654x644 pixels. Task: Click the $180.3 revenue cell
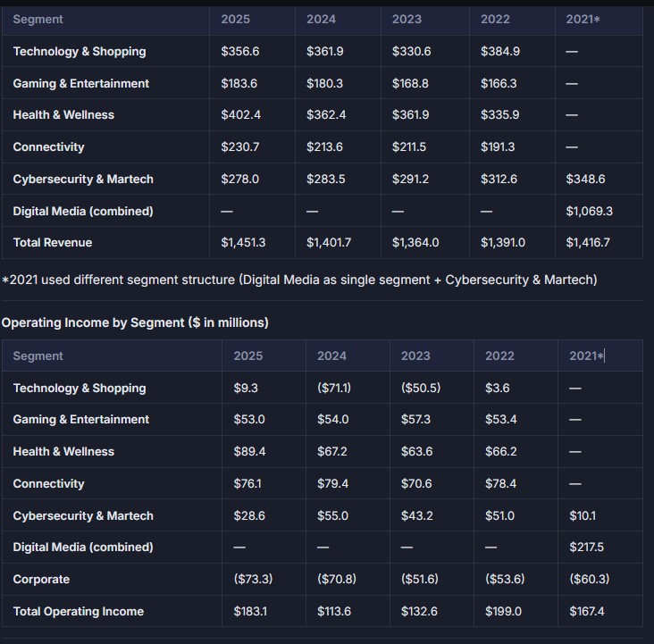coord(324,83)
